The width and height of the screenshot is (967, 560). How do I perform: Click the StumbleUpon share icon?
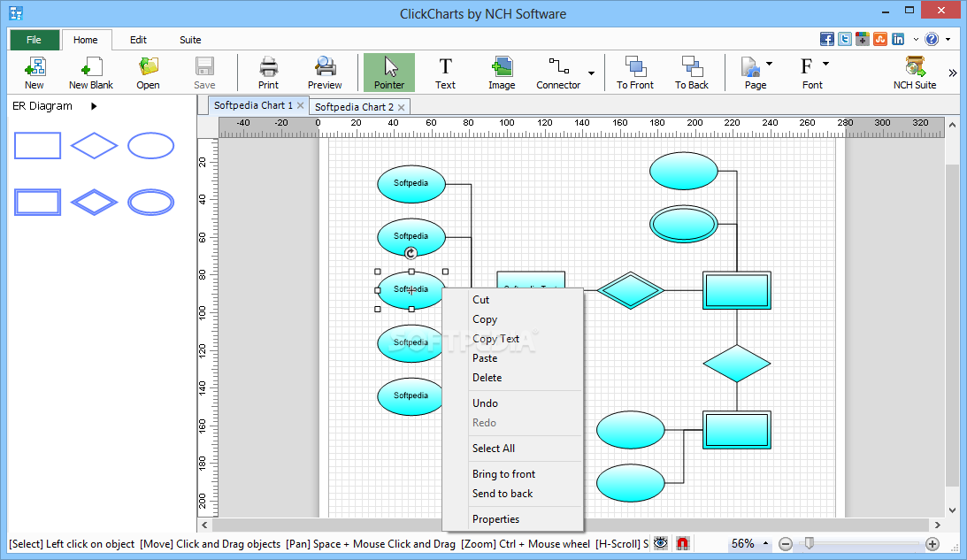[x=880, y=40]
